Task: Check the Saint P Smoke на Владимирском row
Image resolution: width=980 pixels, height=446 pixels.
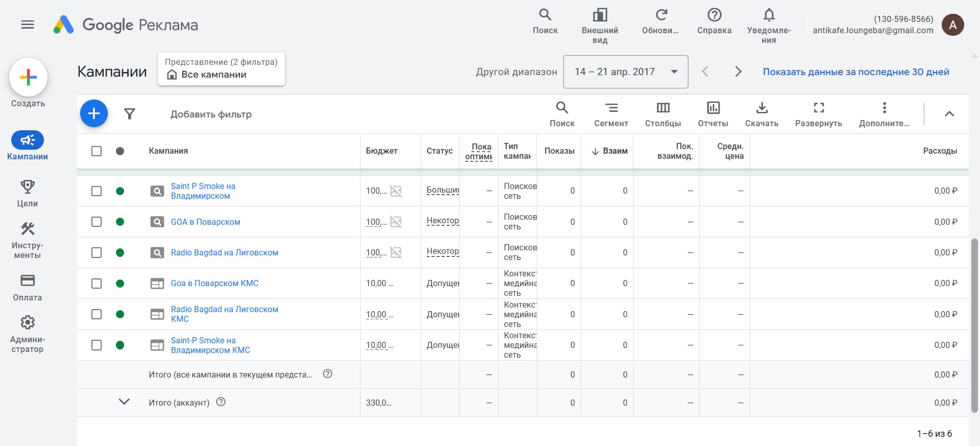Action: 97,191
